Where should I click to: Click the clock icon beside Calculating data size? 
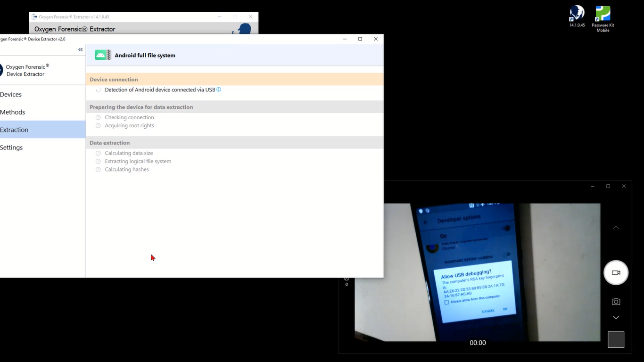pos(98,153)
